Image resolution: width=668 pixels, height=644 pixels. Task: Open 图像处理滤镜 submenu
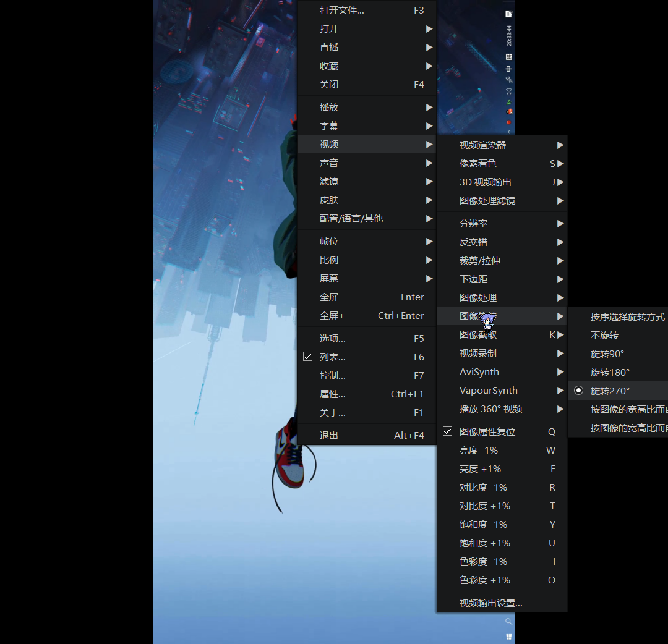click(x=502, y=201)
